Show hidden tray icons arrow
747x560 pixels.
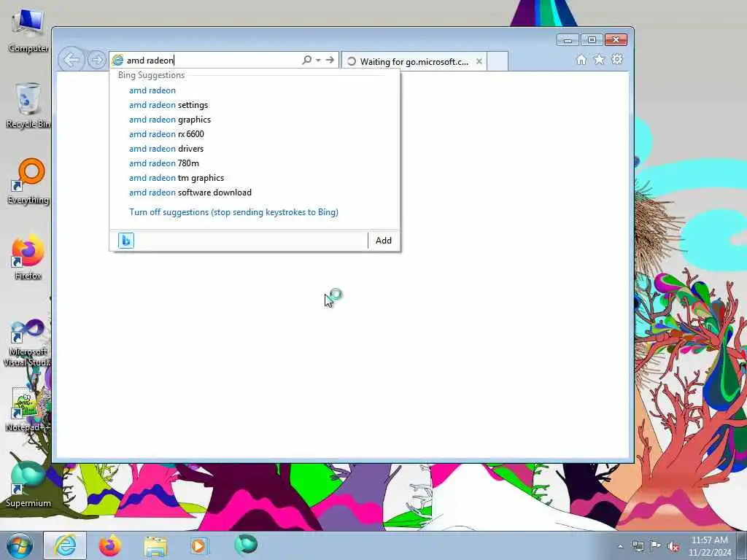pos(620,546)
